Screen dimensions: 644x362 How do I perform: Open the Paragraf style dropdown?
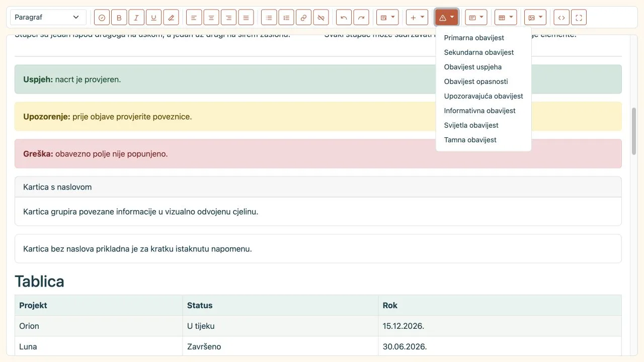click(x=48, y=17)
